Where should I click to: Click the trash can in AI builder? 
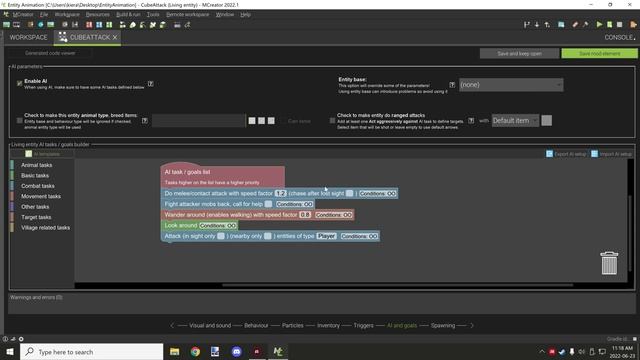[609, 263]
